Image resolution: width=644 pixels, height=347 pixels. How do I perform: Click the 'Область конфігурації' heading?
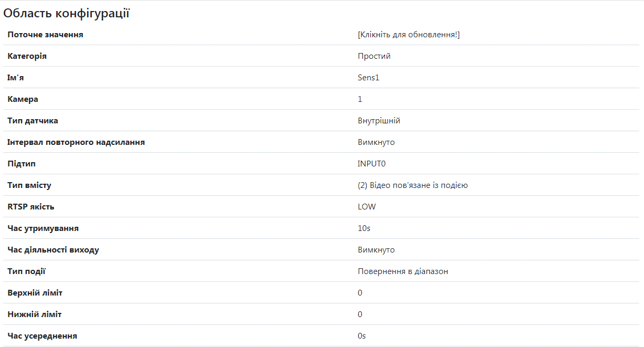[66, 14]
